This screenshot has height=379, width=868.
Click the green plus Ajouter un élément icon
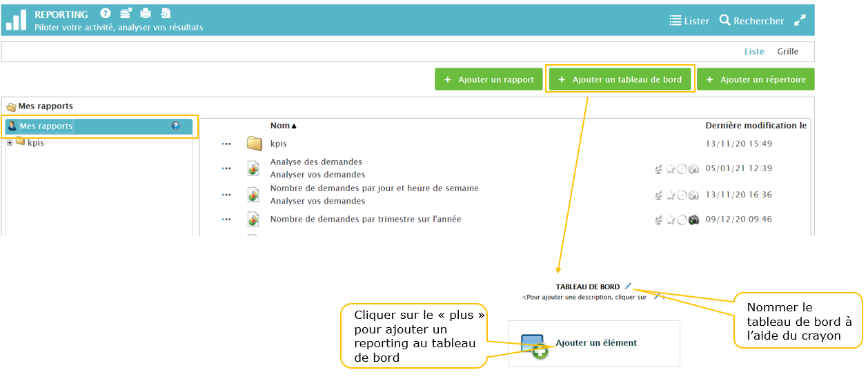coord(540,351)
